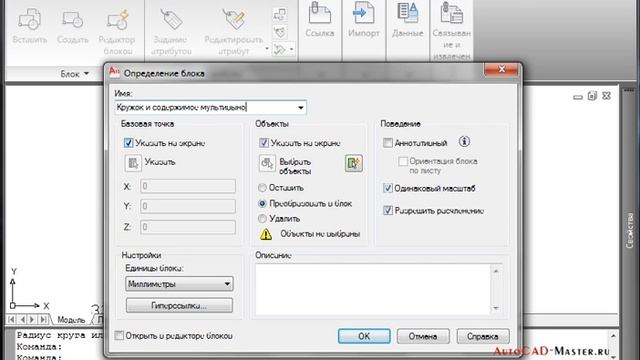
Task: Click the Help (Справка) button
Action: click(482, 336)
